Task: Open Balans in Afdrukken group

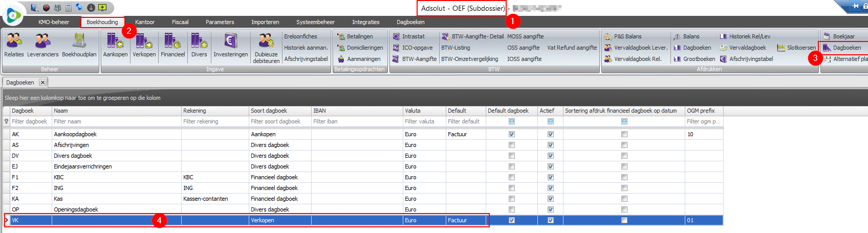Action: [x=686, y=36]
